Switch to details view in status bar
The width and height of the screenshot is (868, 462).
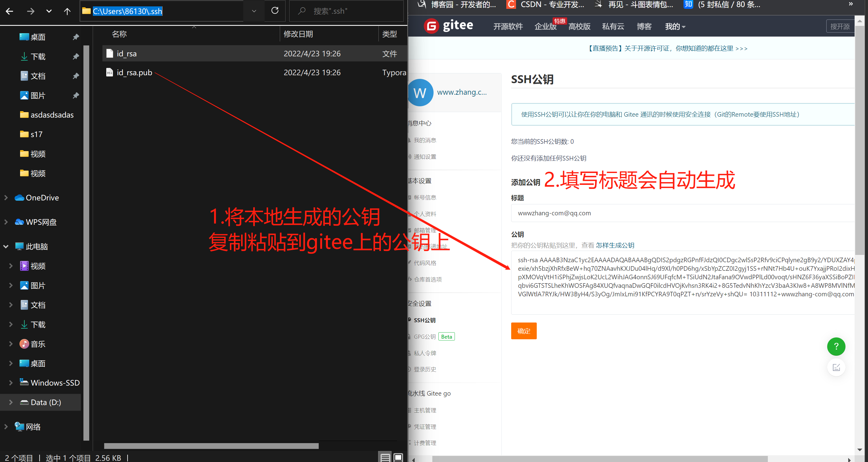(x=385, y=458)
